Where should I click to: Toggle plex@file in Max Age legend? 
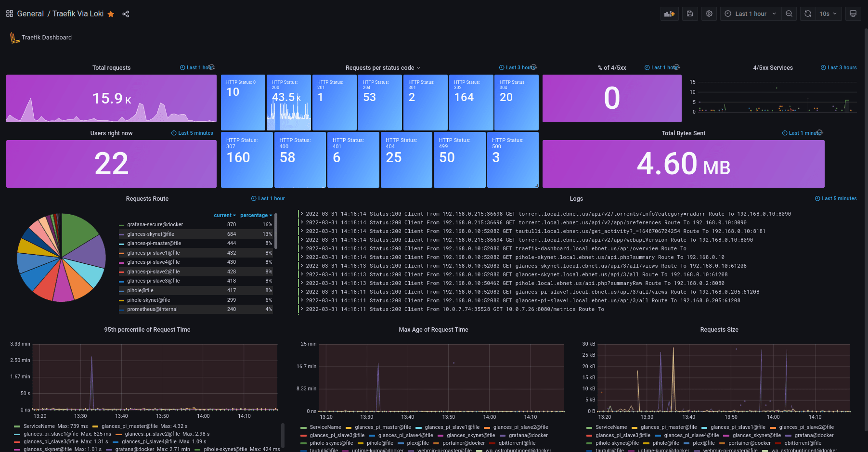(418, 443)
